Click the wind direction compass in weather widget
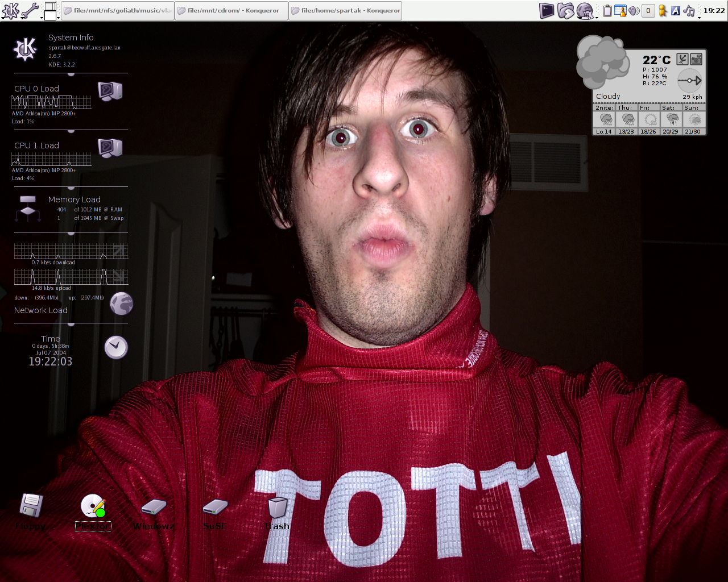Viewport: 728px width, 582px height. tap(689, 81)
